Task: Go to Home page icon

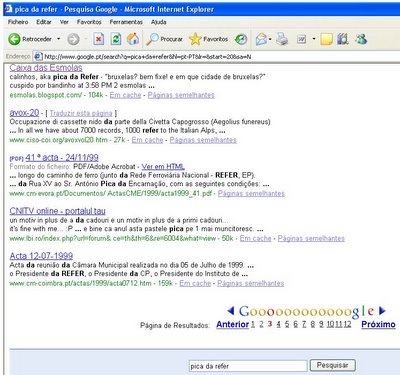Action: click(x=133, y=39)
